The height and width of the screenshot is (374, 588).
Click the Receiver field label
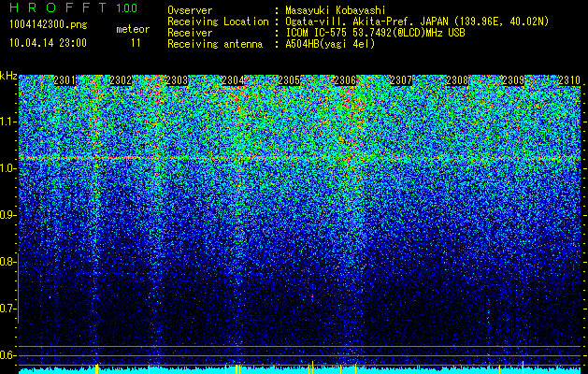pos(190,33)
